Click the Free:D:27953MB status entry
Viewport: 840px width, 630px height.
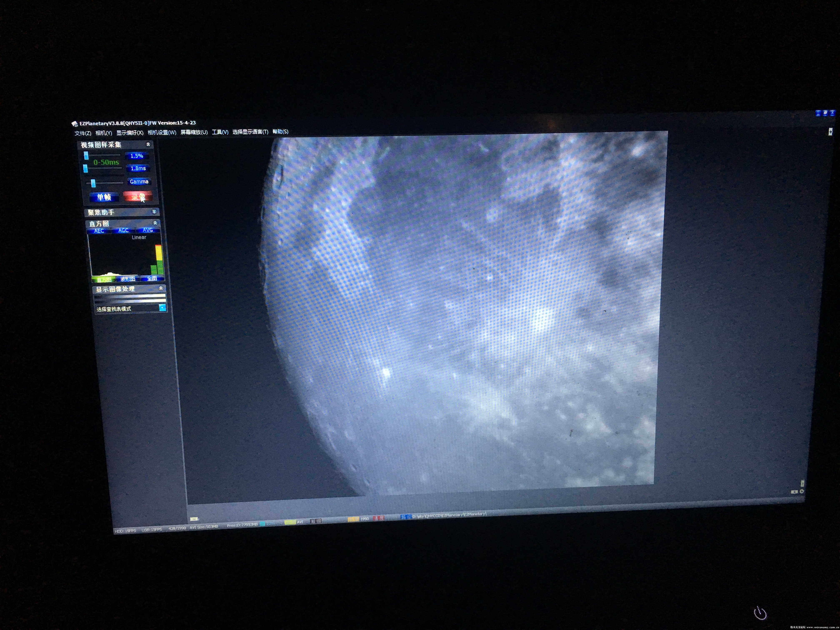[x=242, y=525]
